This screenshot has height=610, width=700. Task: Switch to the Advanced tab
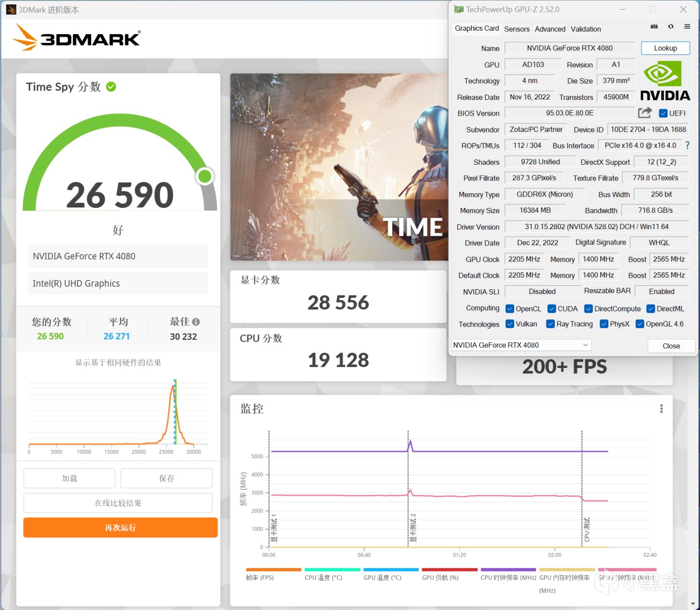pos(550,29)
